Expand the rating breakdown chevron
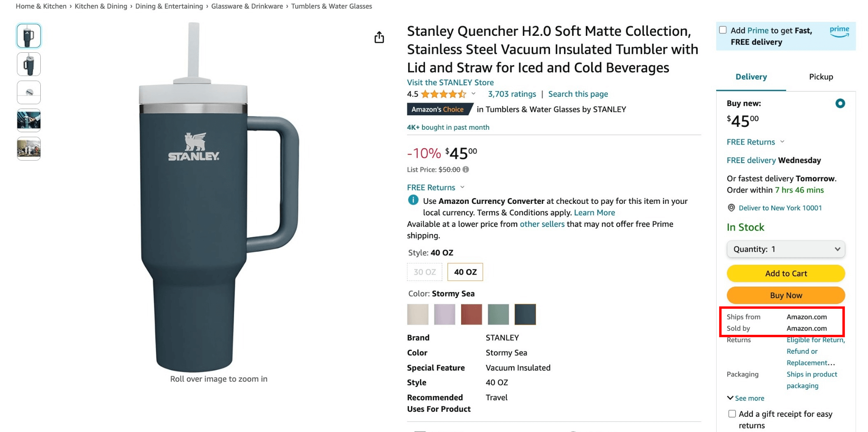The image size is (868, 432). (x=473, y=94)
